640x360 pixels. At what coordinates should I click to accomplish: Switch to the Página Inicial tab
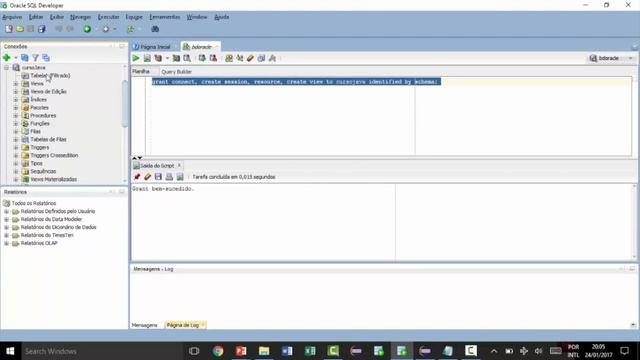click(x=155, y=47)
